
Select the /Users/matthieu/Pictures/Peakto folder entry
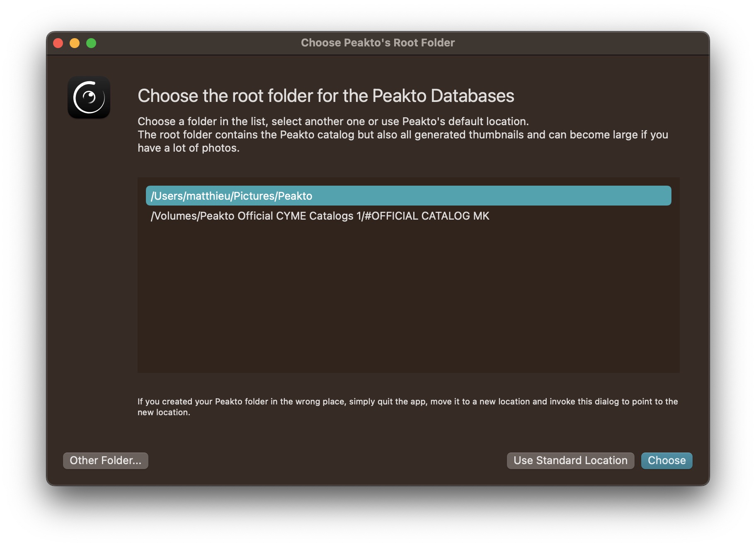click(x=408, y=196)
